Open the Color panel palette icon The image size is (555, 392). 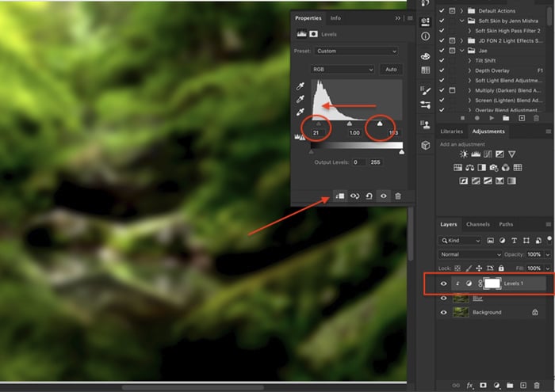pyautogui.click(x=426, y=56)
